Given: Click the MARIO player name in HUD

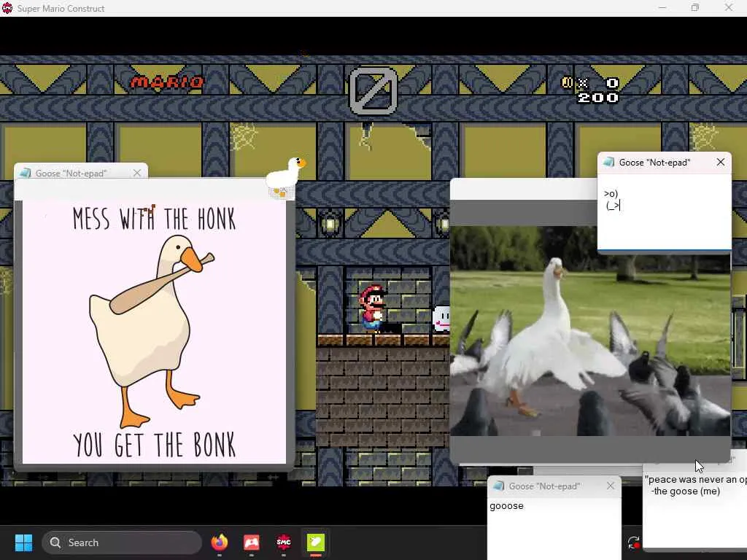Looking at the screenshot, I should point(167,82).
